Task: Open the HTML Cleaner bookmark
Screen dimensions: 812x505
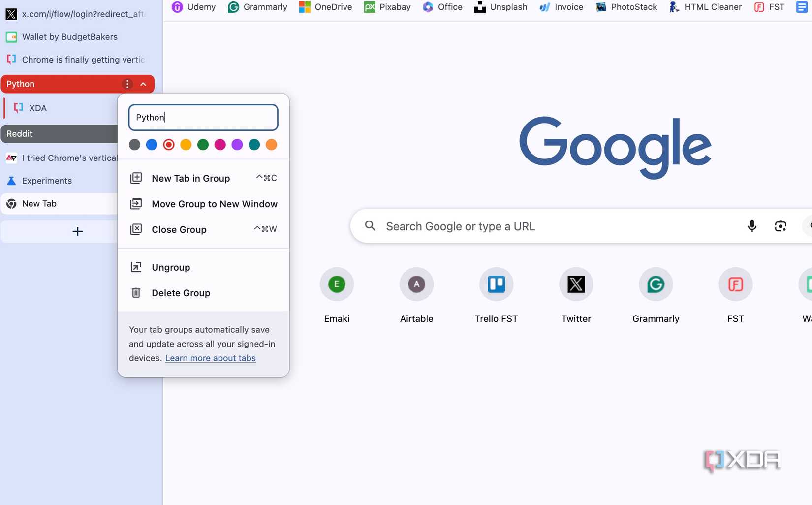Action: (705, 7)
